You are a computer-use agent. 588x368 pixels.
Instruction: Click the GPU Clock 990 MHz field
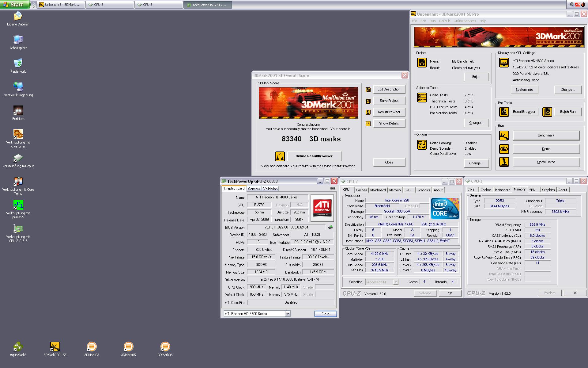point(257,287)
